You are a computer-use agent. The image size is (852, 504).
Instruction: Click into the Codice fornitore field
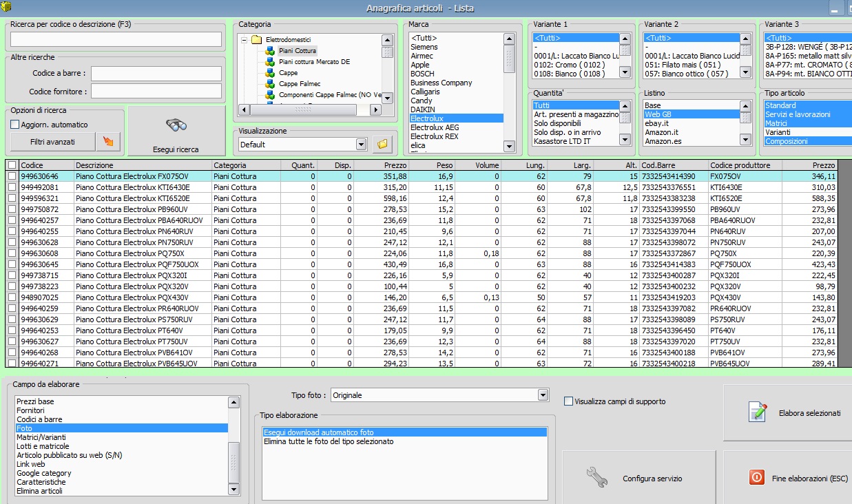(x=156, y=92)
